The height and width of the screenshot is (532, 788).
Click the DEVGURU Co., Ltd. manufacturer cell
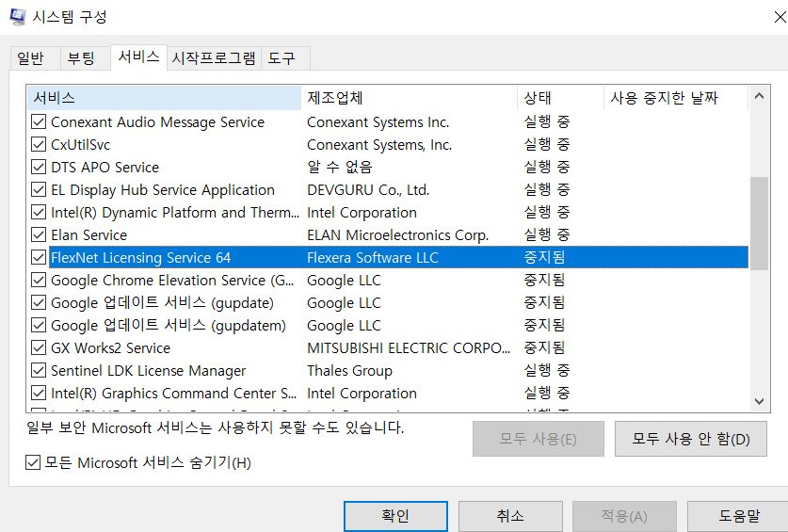point(368,190)
